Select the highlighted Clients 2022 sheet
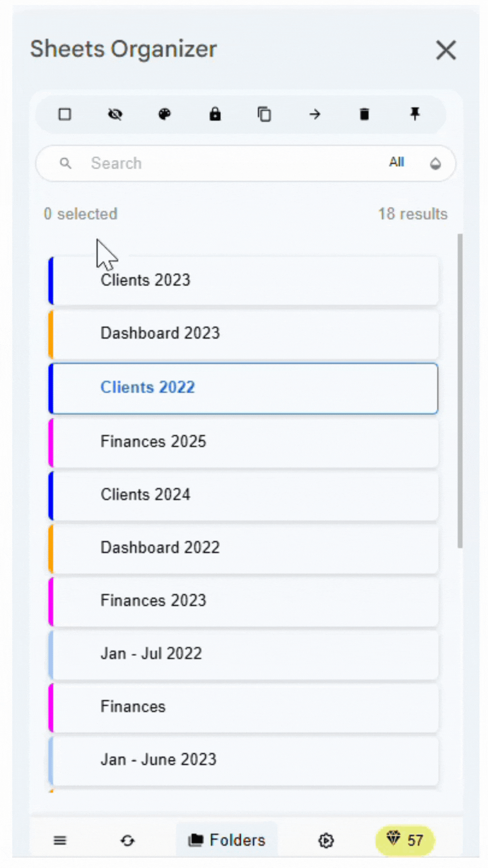Screen dimensions: 488x868 pyautogui.click(x=244, y=388)
